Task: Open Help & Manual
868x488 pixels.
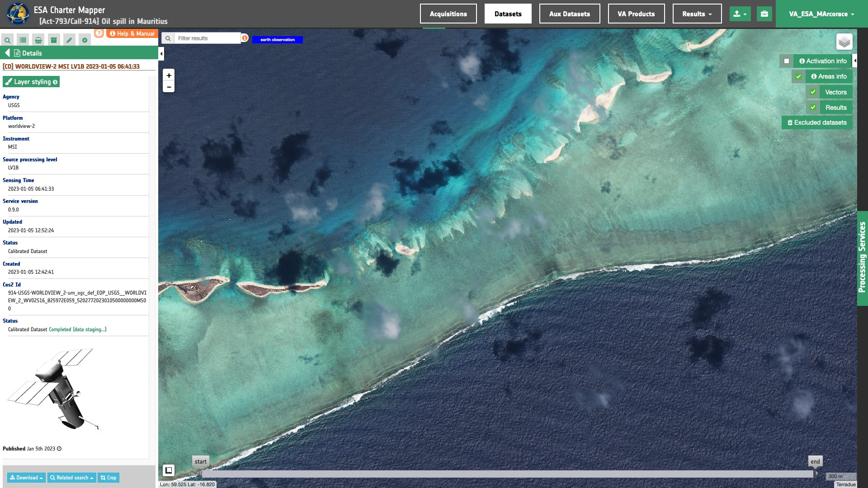Action: [x=132, y=33]
